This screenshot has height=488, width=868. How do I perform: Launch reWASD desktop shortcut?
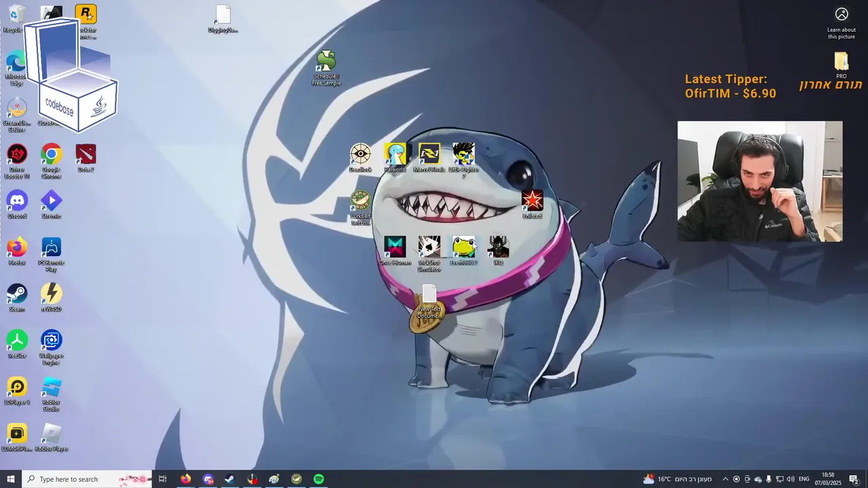(x=51, y=298)
